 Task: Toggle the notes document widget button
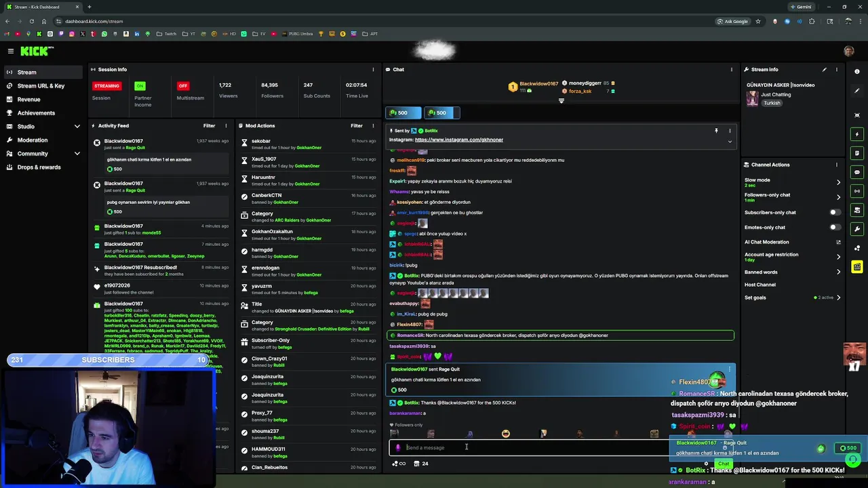(857, 153)
